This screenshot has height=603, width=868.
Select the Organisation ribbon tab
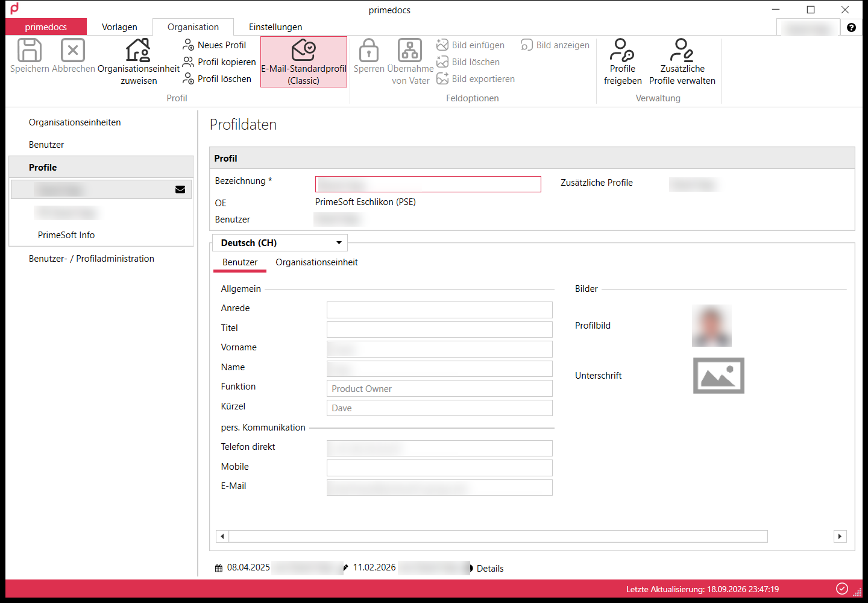tap(193, 27)
